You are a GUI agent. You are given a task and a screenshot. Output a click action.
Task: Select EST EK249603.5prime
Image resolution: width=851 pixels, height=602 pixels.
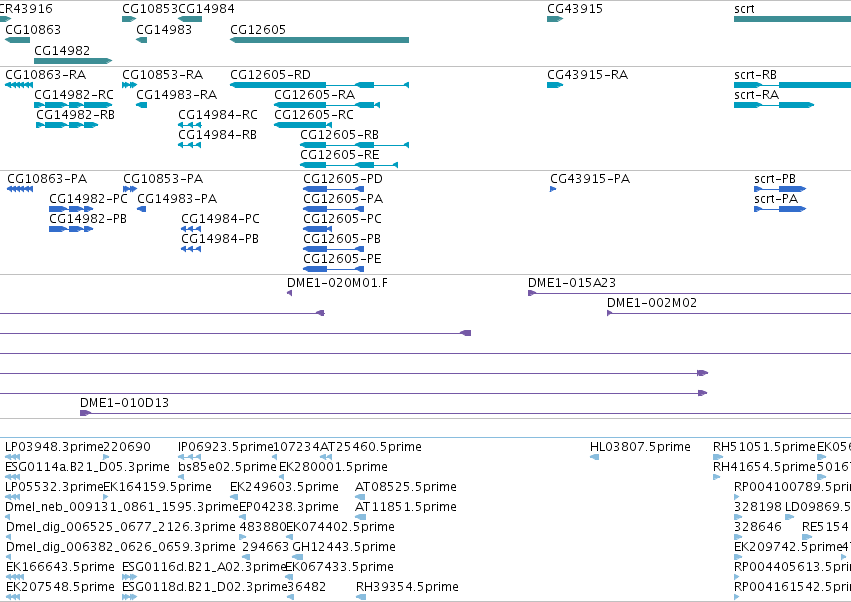(x=234, y=497)
